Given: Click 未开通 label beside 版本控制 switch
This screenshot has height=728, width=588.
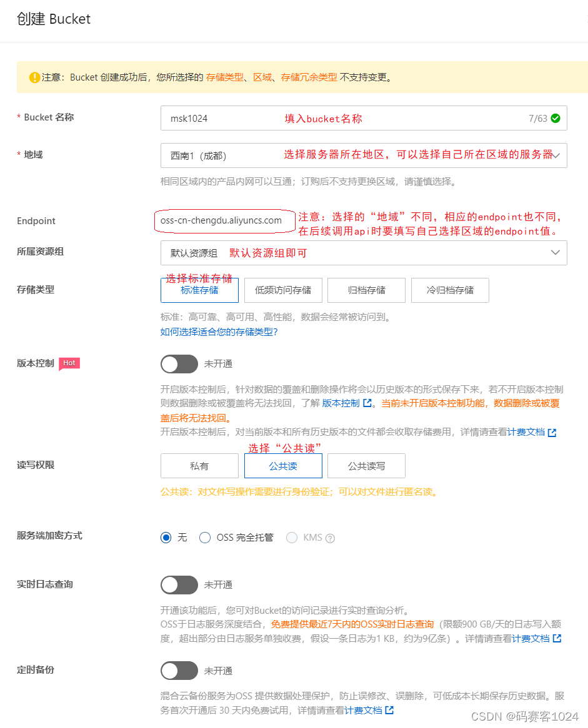Looking at the screenshot, I should click(218, 364).
